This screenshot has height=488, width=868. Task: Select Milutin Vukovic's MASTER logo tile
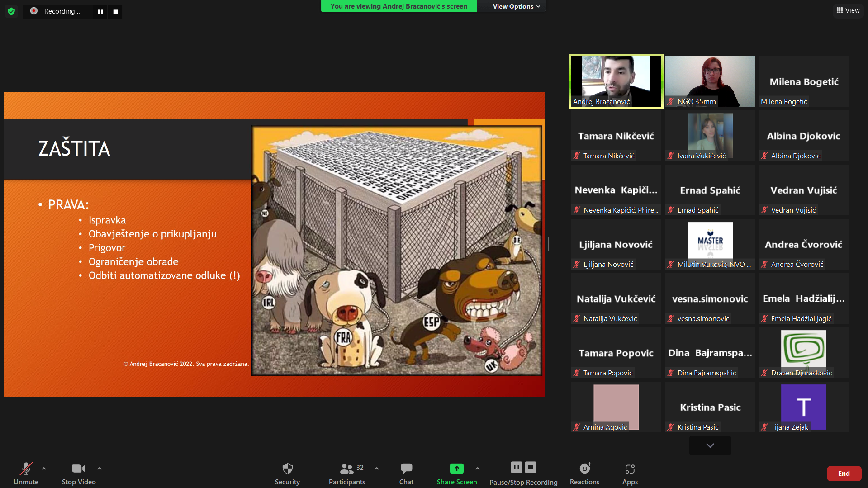pos(710,244)
